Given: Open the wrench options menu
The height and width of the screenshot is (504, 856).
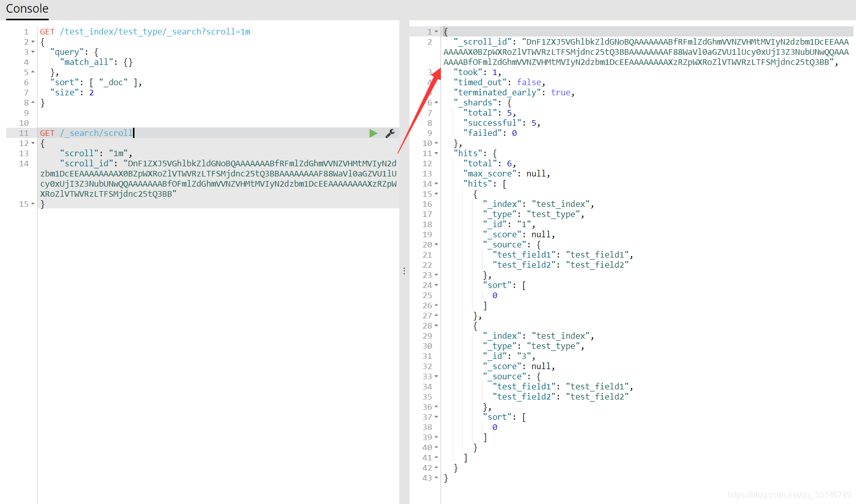Looking at the screenshot, I should [390, 133].
